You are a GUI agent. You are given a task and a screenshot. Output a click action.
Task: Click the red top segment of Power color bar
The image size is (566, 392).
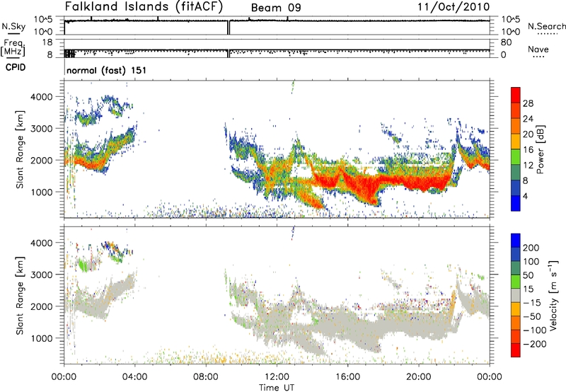[516, 95]
